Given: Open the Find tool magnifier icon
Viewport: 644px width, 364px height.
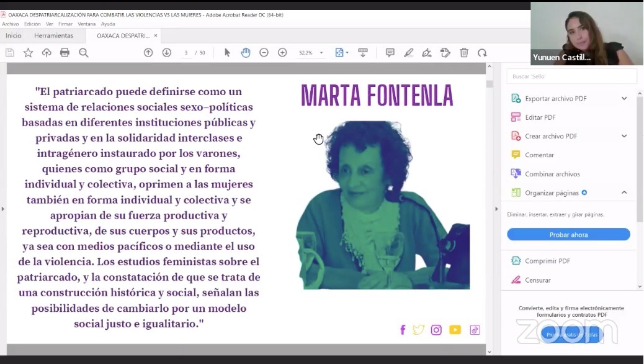Looking at the screenshot, I should click(x=83, y=53).
